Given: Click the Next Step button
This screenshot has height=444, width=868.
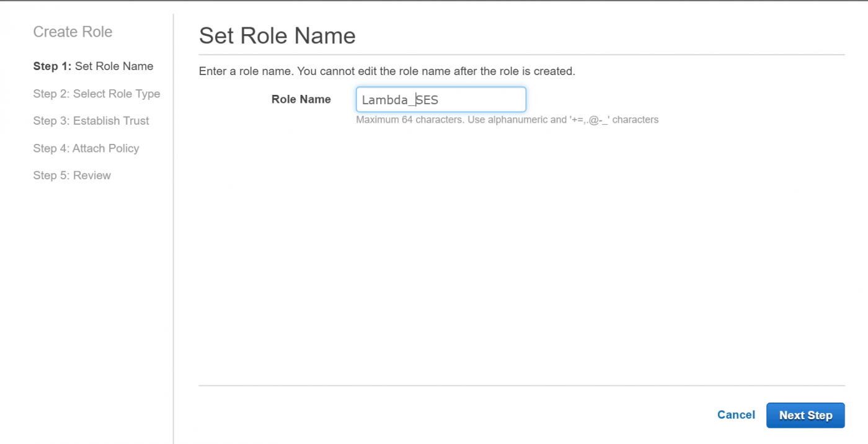Looking at the screenshot, I should pyautogui.click(x=805, y=415).
